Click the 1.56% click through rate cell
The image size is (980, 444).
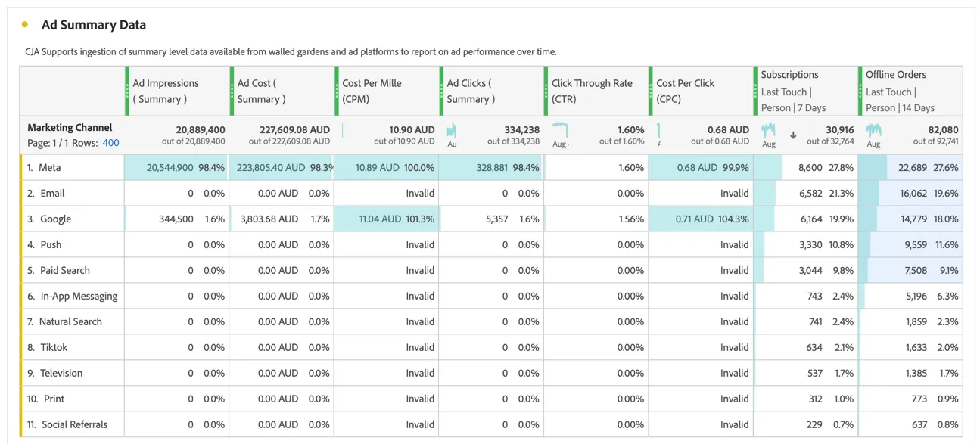coord(596,219)
